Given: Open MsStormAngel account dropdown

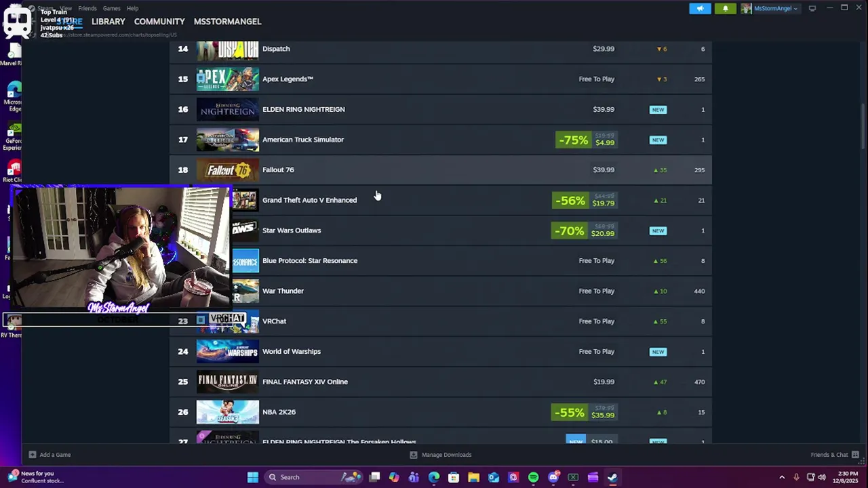Looking at the screenshot, I should (x=770, y=8).
